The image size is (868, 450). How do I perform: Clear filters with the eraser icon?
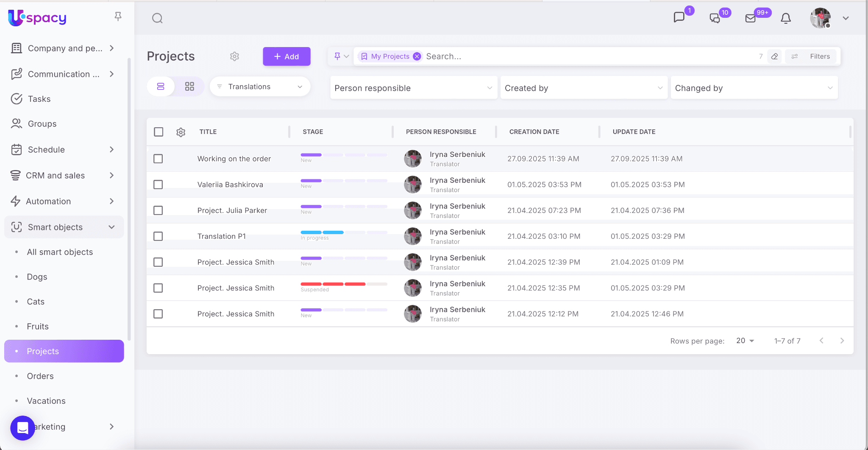click(x=774, y=56)
